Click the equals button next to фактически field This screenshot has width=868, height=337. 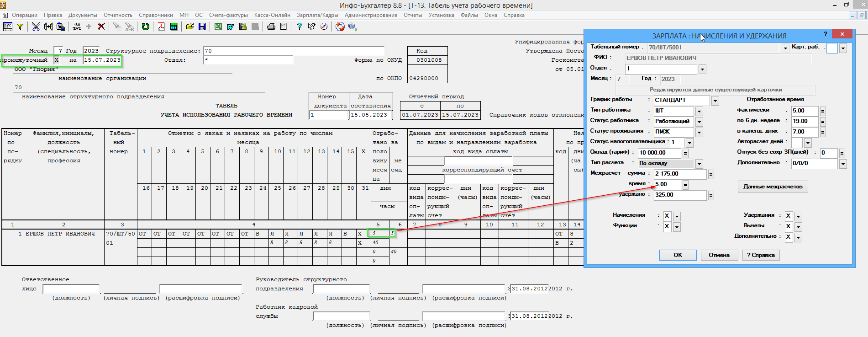tap(823, 111)
